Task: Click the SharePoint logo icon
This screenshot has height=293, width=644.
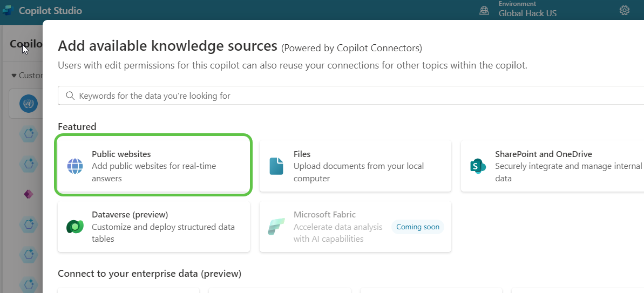Action: point(478,166)
